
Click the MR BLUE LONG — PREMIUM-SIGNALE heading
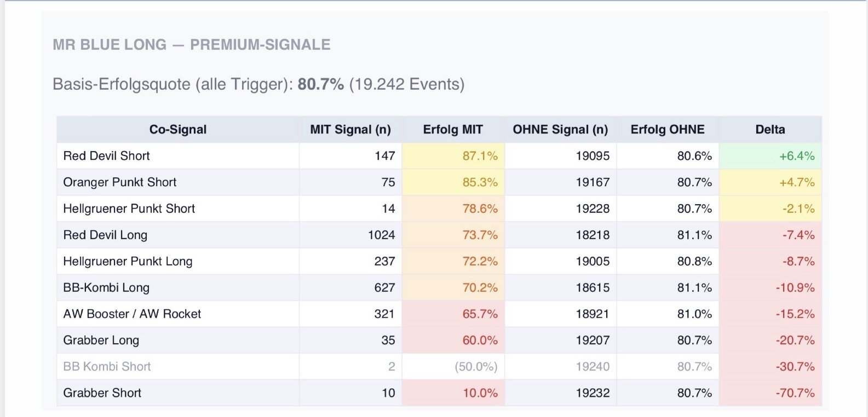tap(192, 44)
